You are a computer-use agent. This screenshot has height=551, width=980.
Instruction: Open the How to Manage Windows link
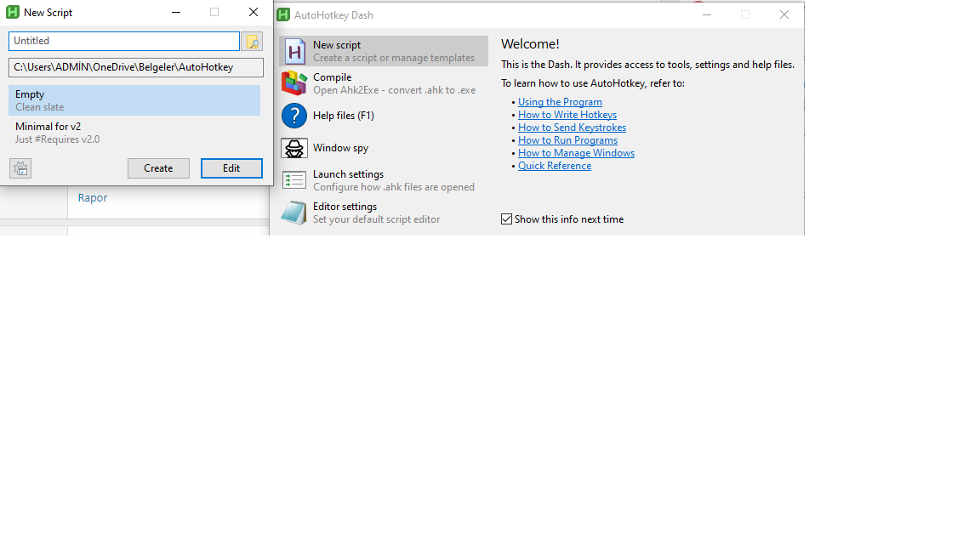coord(576,153)
